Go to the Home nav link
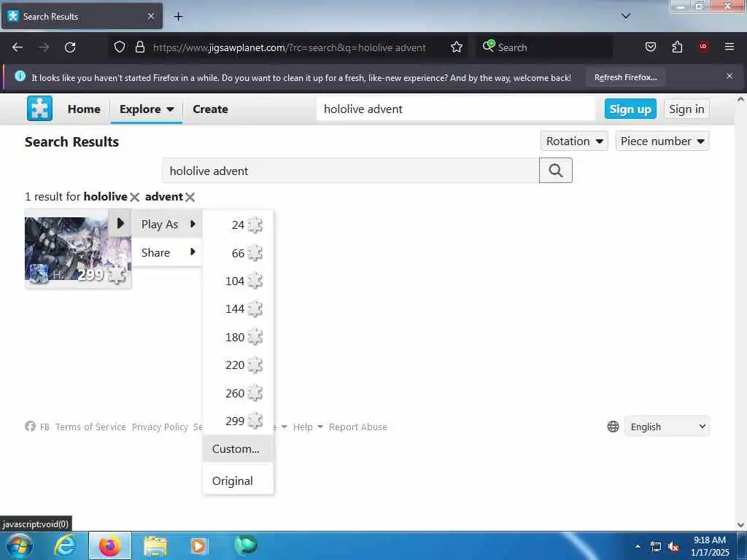 point(84,109)
